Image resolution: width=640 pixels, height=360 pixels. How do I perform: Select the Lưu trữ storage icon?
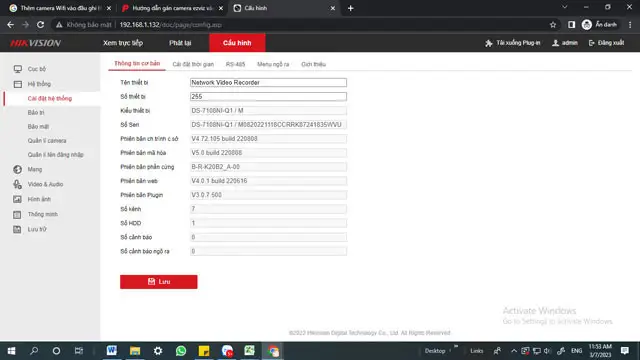click(18, 229)
